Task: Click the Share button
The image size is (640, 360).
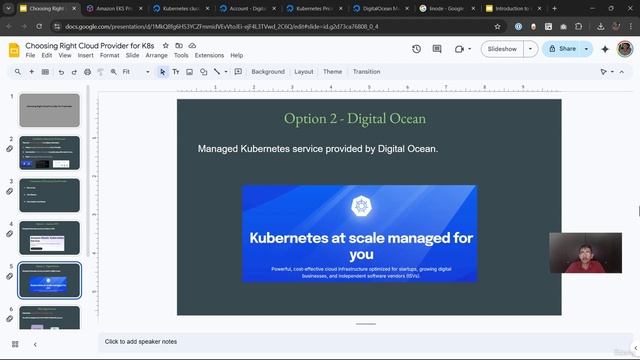Action: (x=562, y=49)
